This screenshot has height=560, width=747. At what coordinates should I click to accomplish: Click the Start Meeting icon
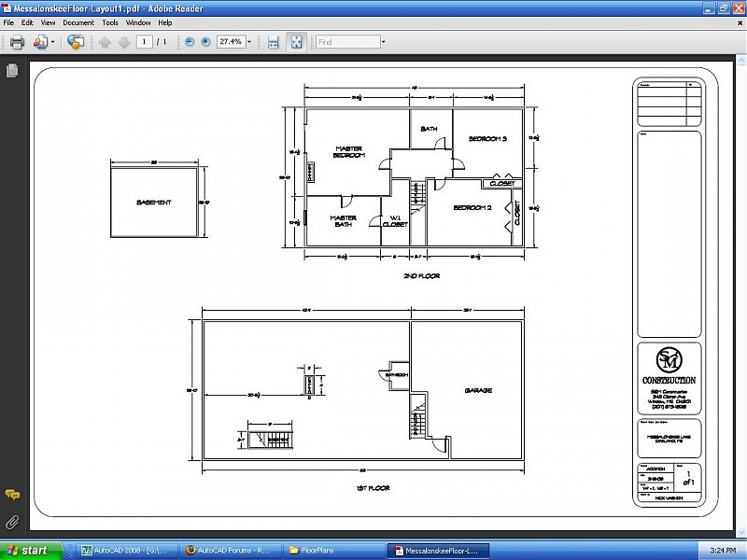(76, 42)
